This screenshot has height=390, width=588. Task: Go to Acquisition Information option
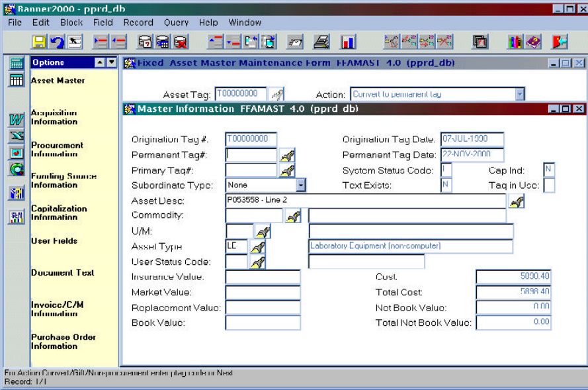tap(54, 117)
